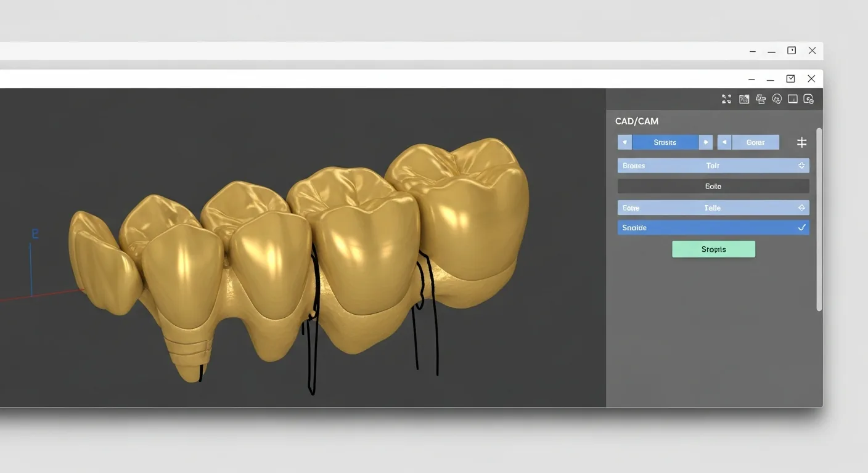Click the right arrow after Srasits
The height and width of the screenshot is (473, 868).
coord(705,142)
